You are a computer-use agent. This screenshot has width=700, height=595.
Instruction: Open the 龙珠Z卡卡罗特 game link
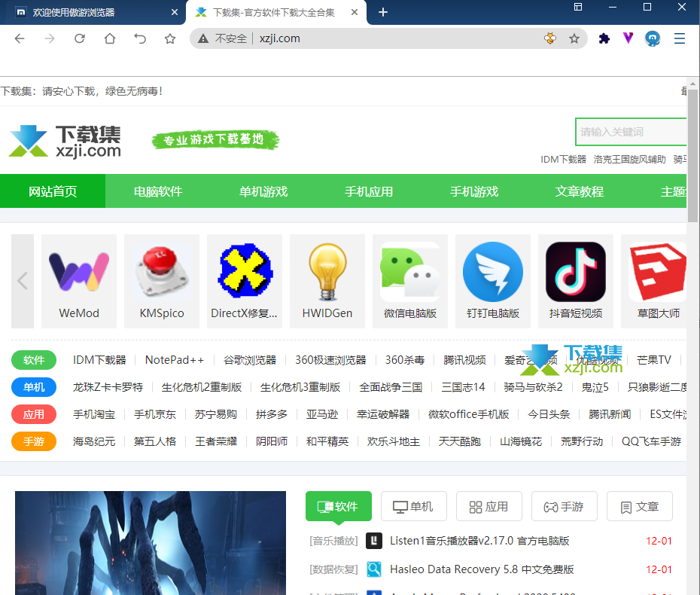point(108,387)
